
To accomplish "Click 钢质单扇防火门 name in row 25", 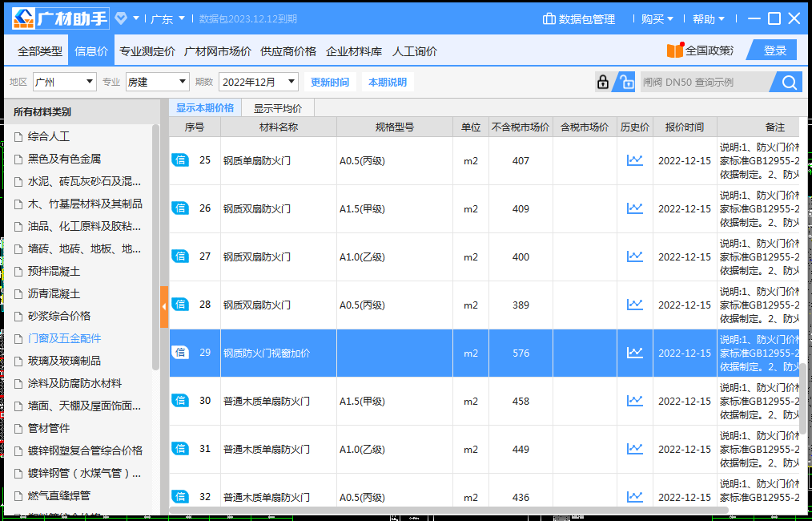I will 257,160.
